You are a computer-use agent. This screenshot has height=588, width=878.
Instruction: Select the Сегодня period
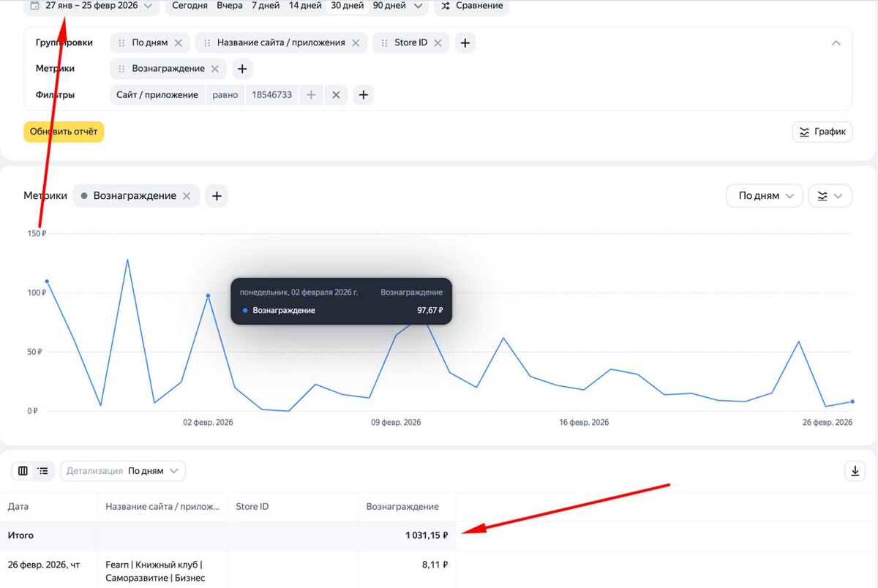[190, 6]
